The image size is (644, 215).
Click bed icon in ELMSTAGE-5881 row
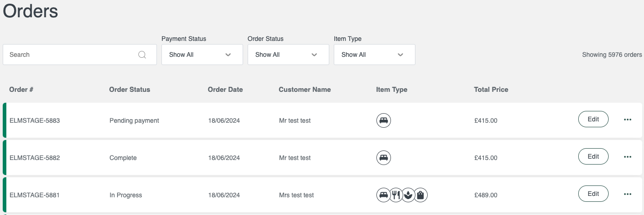[x=384, y=195]
